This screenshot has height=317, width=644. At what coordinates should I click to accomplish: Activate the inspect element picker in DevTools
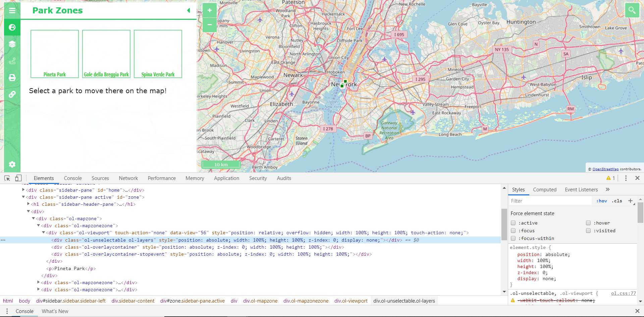7,178
